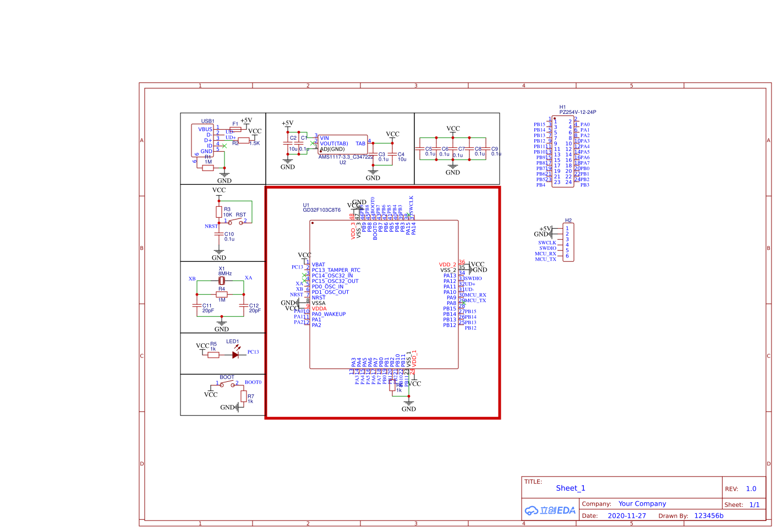Click the X1 8MHz crystal symbol
This screenshot has height=532, width=777.
(x=222, y=281)
